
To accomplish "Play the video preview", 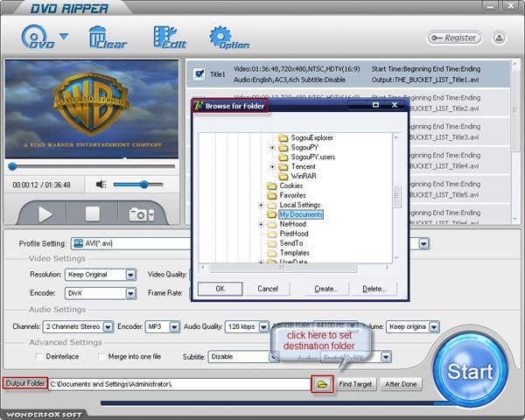I will 45,214.
